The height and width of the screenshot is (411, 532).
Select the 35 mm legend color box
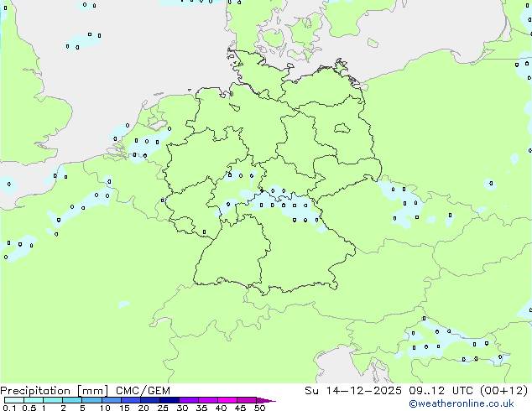pos(207,400)
